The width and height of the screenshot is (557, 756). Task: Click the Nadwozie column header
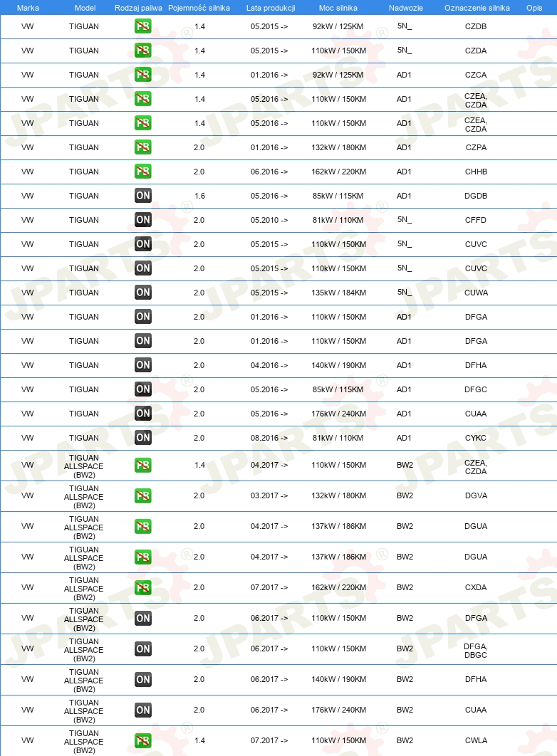coord(405,8)
